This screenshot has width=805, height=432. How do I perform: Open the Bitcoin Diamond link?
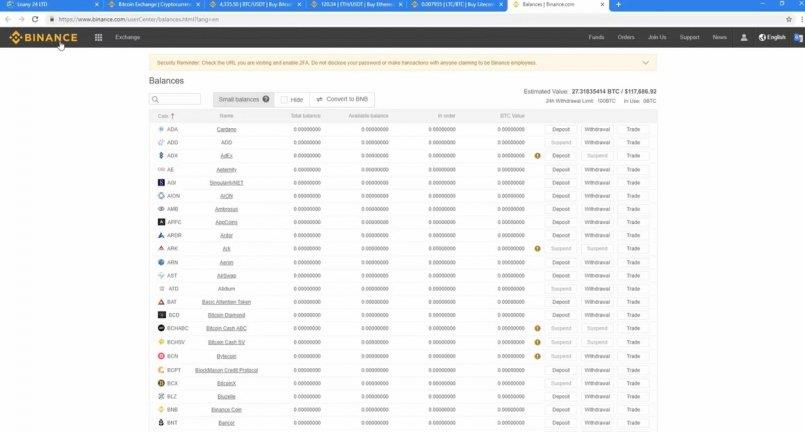226,315
